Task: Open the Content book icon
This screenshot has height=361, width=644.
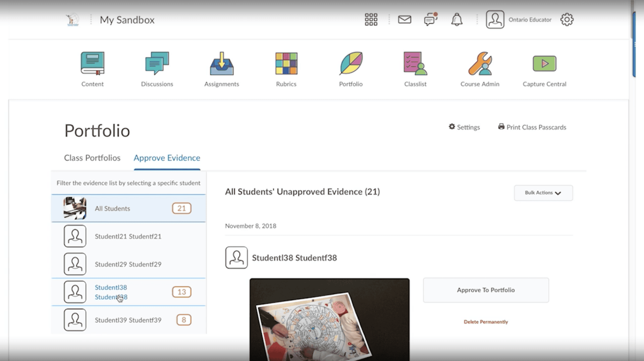Action: point(92,63)
